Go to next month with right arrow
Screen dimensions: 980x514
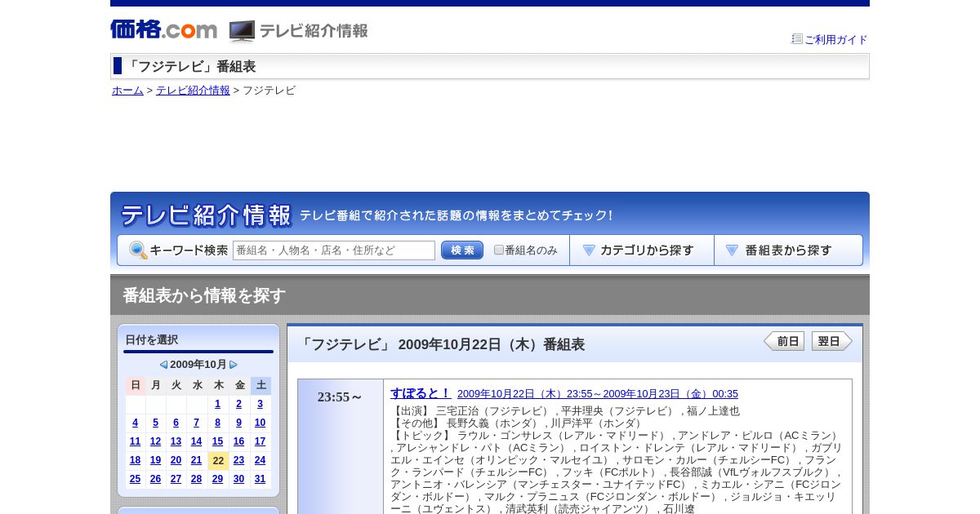pyautogui.click(x=234, y=365)
